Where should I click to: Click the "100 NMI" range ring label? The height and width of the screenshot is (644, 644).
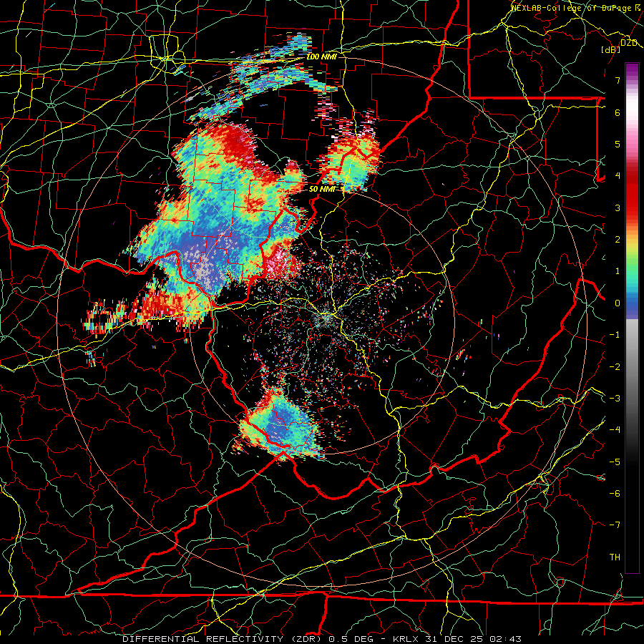tap(322, 57)
